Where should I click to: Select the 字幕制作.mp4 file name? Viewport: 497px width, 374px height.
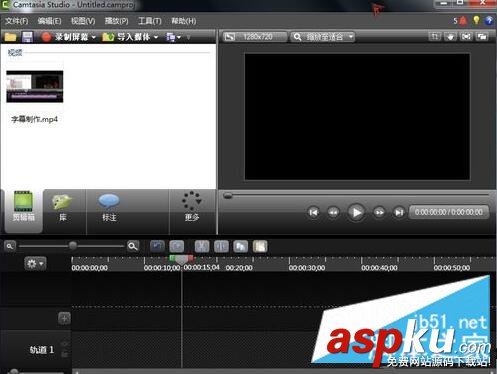pyautogui.click(x=35, y=119)
